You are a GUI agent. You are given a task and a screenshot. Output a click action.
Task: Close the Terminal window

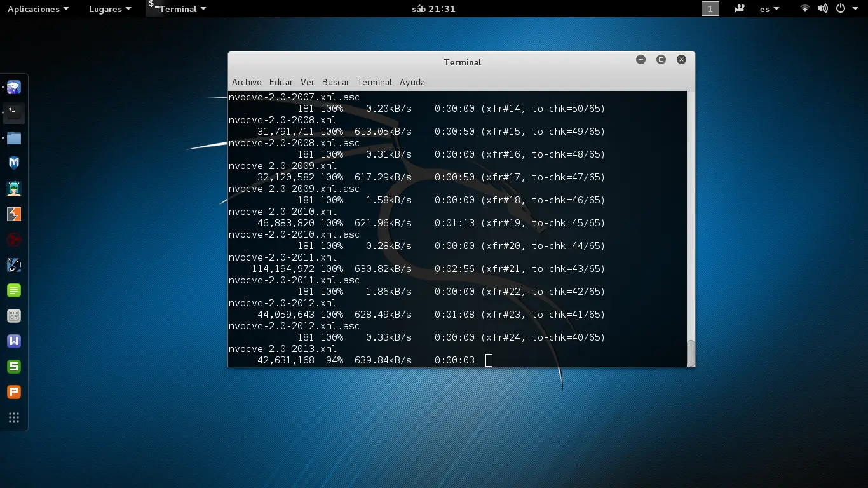tap(681, 59)
